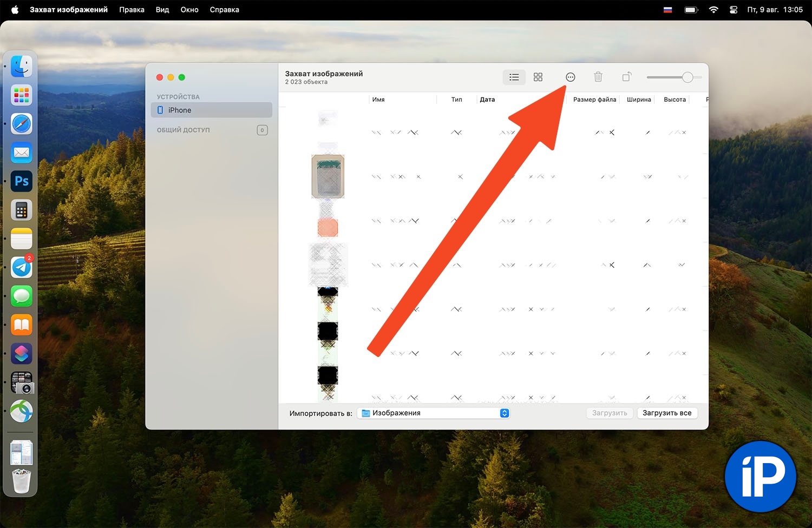Open the Apple menu
Viewport: 812px width, 528px height.
coord(15,10)
